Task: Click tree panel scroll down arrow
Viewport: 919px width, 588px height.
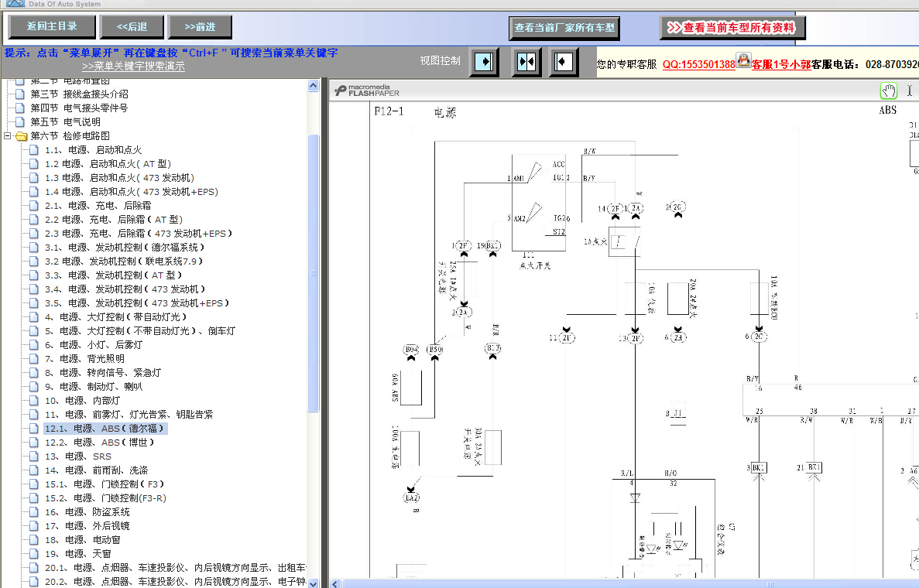Action: coord(313,583)
